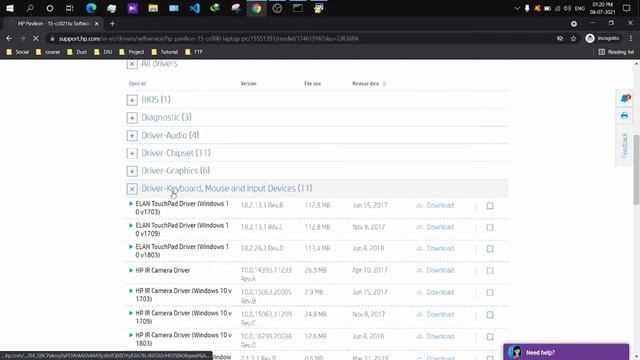The height and width of the screenshot is (360, 640).
Task: Open Task View in the taskbar
Action: click(x=69, y=8)
